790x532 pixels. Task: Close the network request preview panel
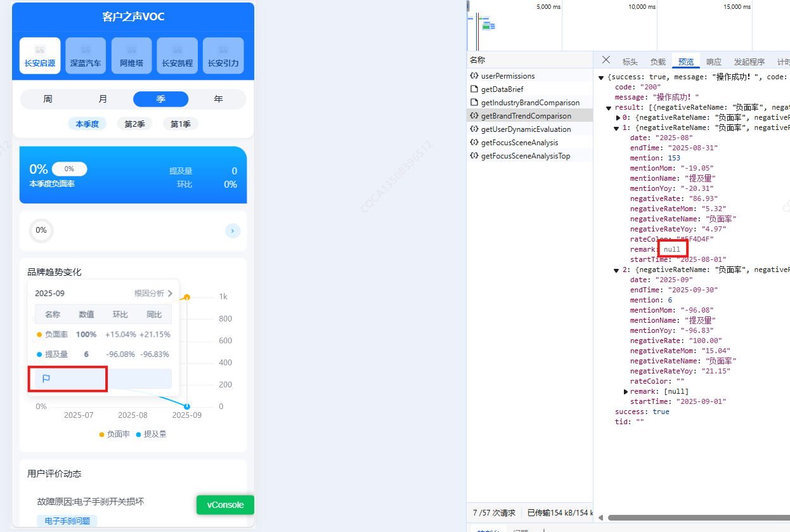[606, 60]
